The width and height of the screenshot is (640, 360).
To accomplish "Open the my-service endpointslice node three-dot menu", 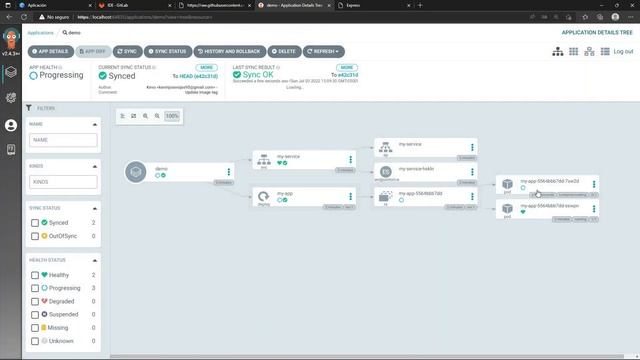I will click(472, 172).
